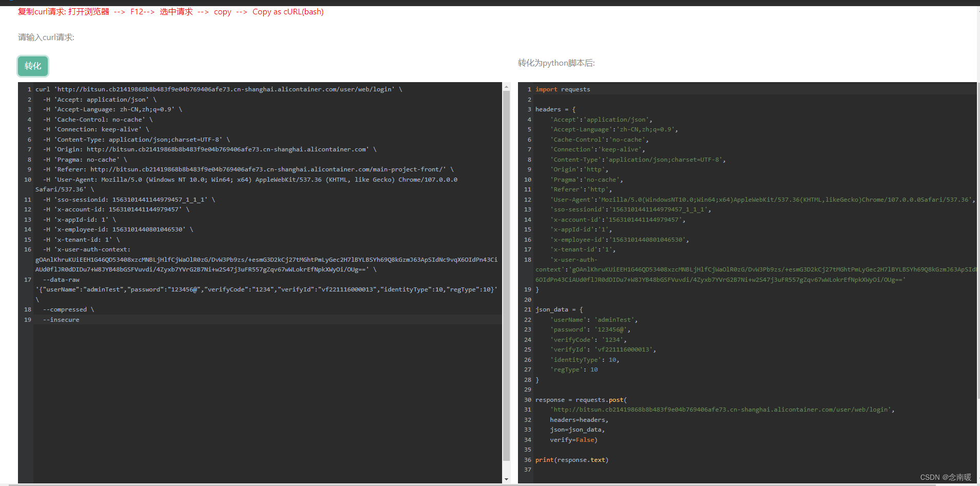
Task: Click the 'verifyCode': '1234' Python line
Action: [588, 340]
